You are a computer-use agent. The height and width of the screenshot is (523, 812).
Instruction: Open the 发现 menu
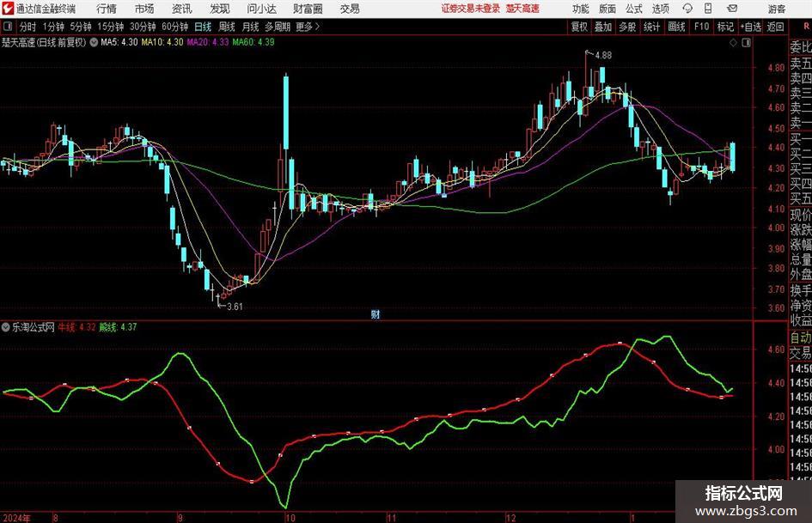[x=220, y=9]
